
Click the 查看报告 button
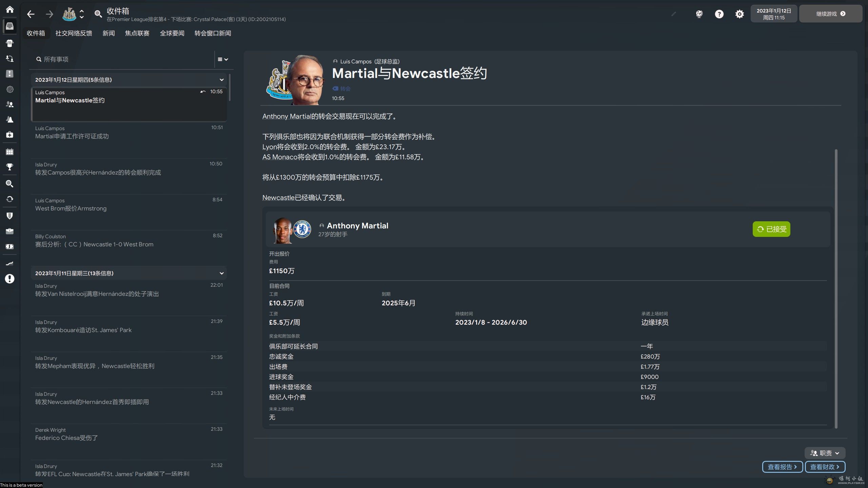[x=782, y=467]
